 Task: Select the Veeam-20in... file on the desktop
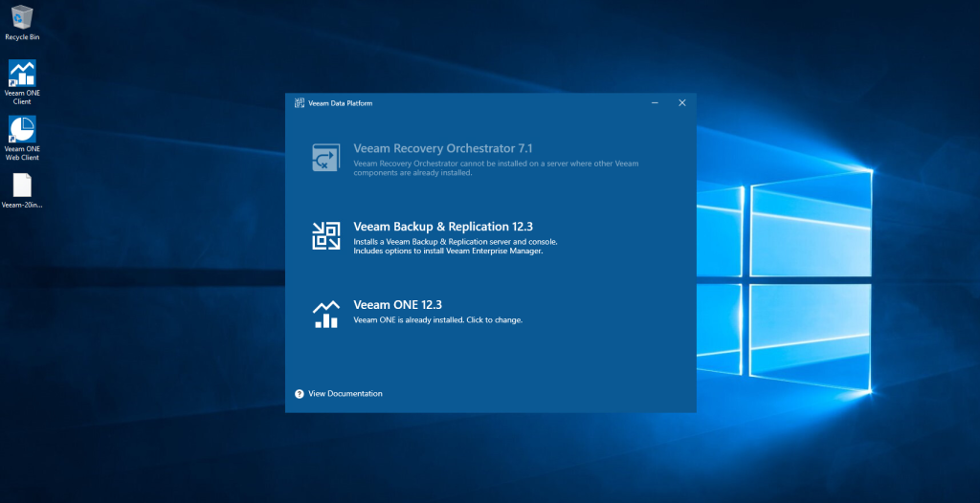coord(22,190)
